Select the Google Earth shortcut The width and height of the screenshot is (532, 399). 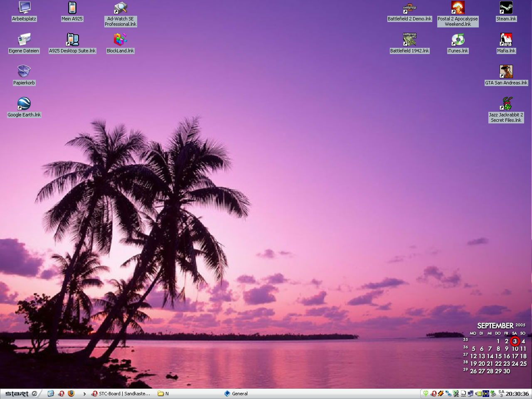coord(24,104)
